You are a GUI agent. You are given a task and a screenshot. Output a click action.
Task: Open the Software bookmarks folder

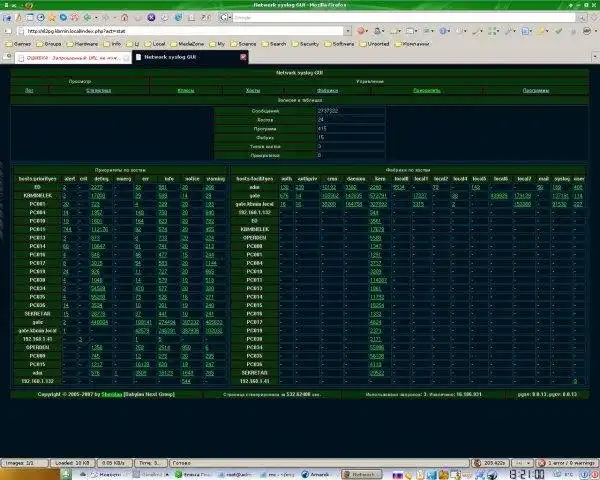(x=339, y=44)
